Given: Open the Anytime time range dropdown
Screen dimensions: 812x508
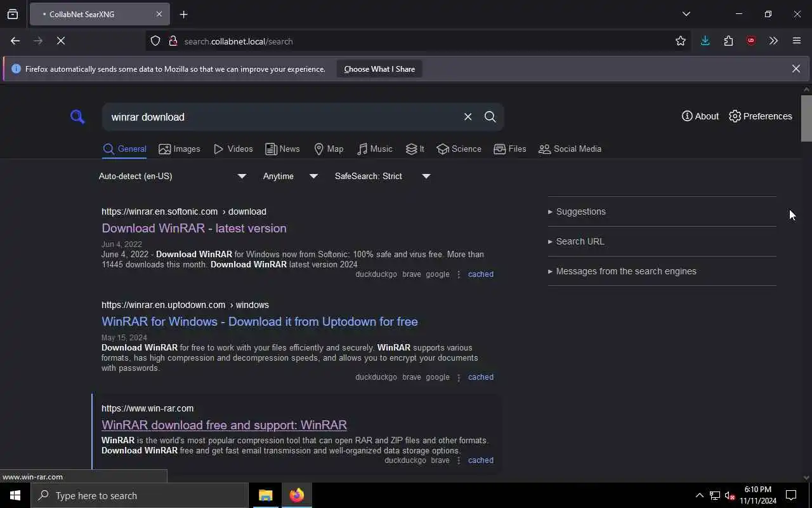Looking at the screenshot, I should (x=290, y=176).
